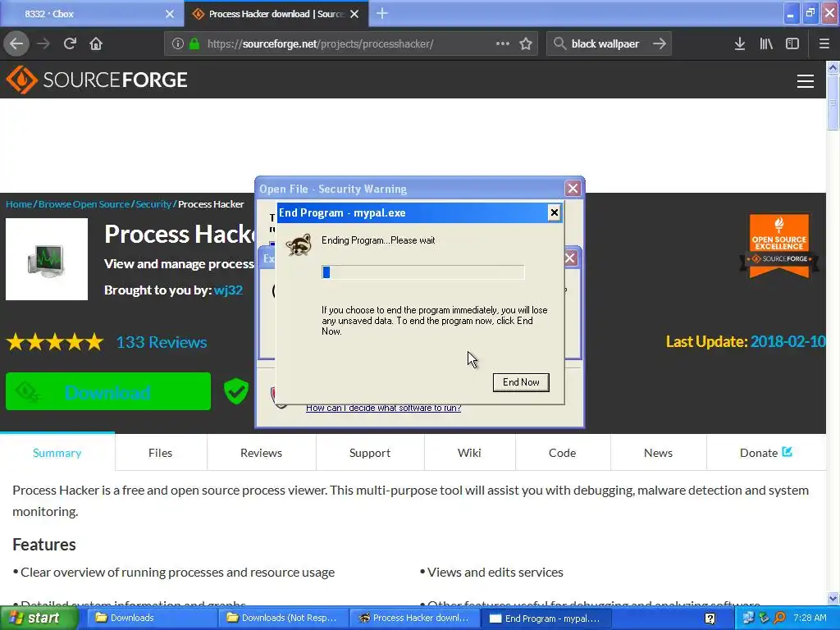Click the help question mark taskbar icon
This screenshot has width=840, height=630.
click(710, 619)
